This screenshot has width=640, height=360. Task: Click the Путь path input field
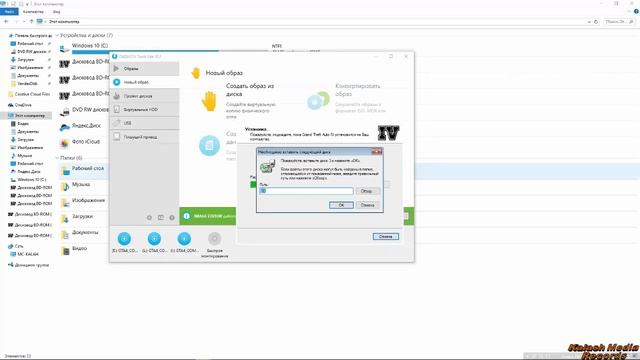pyautogui.click(x=306, y=191)
